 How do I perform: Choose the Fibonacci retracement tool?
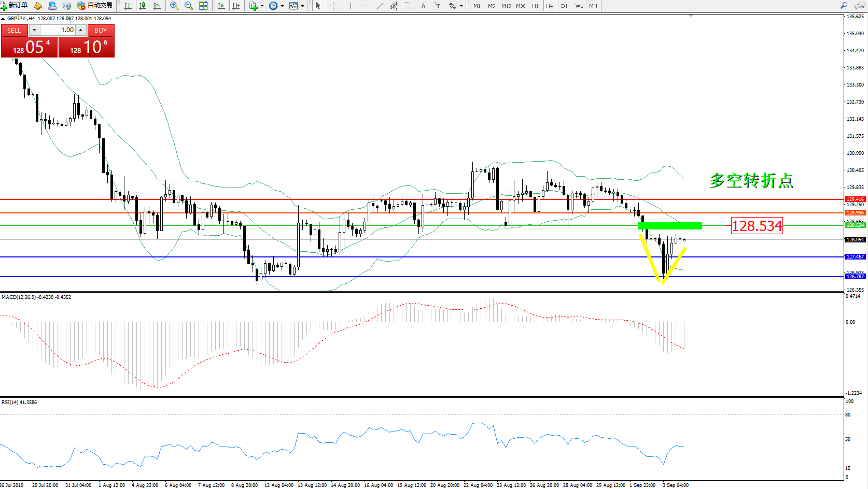click(409, 6)
